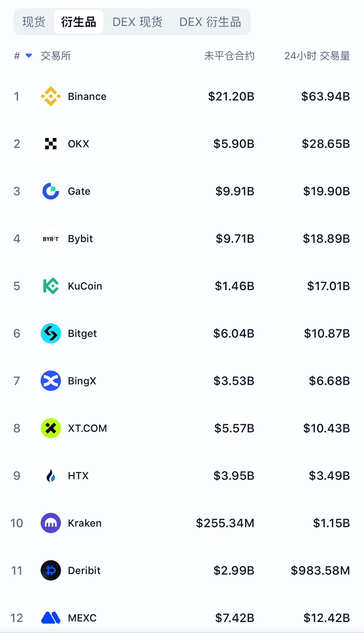Switch to DEX 衍生品 tab
The width and height of the screenshot is (364, 633).
pyautogui.click(x=210, y=22)
